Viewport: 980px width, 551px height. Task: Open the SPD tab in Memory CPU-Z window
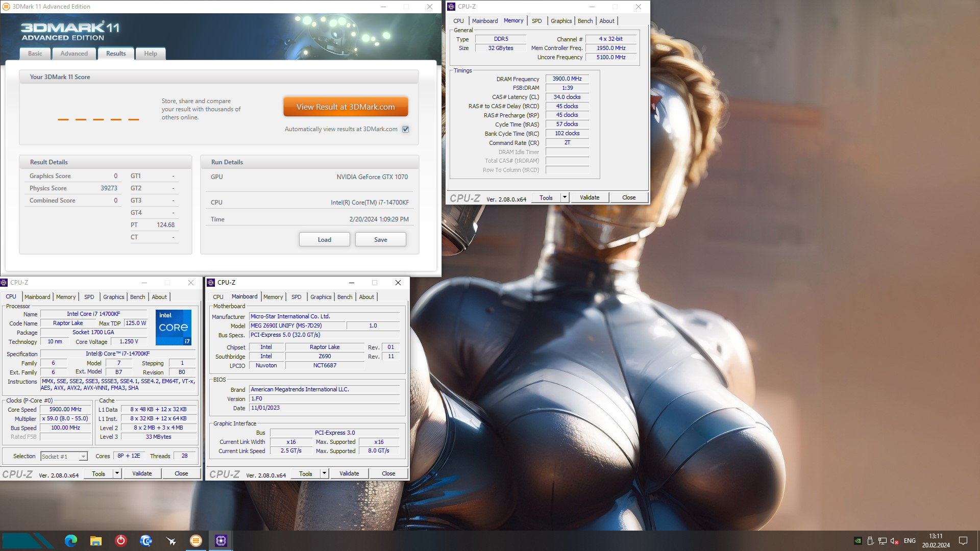pos(537,21)
